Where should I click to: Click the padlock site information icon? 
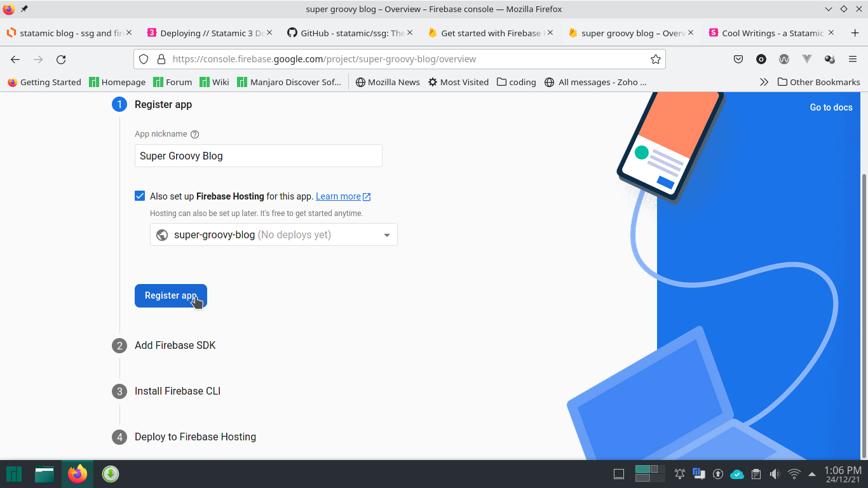161,59
